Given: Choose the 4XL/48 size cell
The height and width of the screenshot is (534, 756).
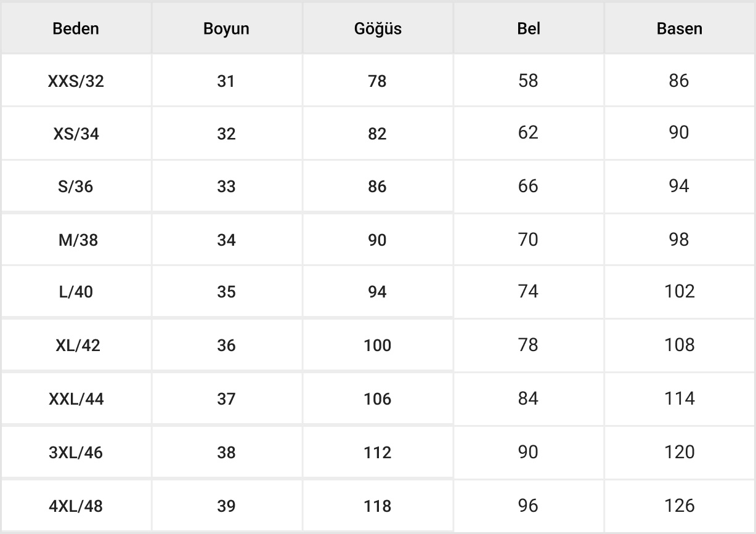Looking at the screenshot, I should pyautogui.click(x=76, y=506).
